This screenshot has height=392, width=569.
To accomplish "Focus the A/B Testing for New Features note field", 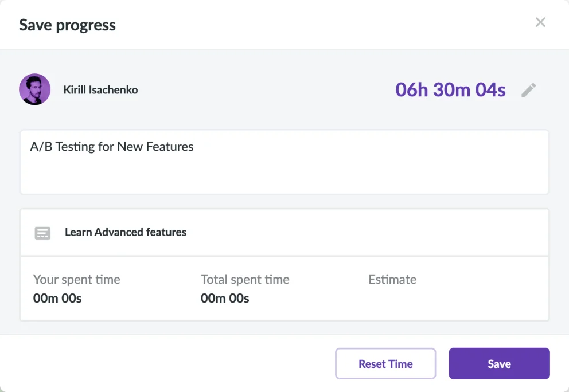I will tap(284, 162).
